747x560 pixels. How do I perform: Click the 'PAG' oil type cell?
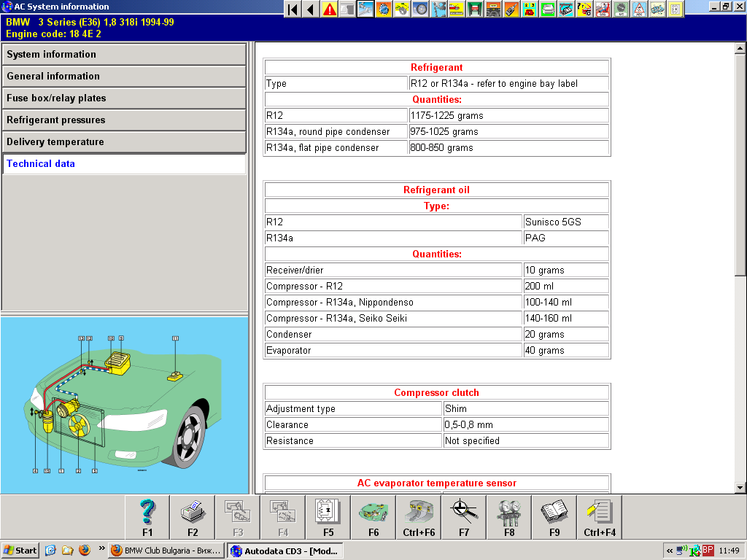coord(566,238)
